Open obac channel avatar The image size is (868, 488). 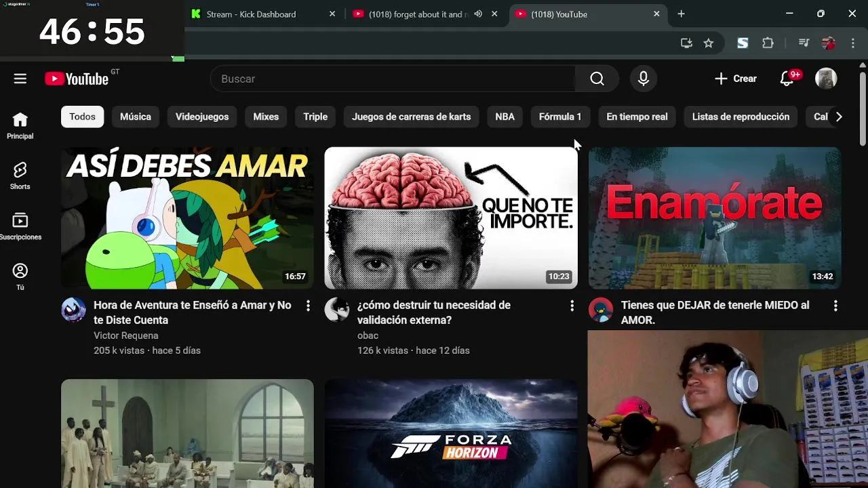pos(337,310)
